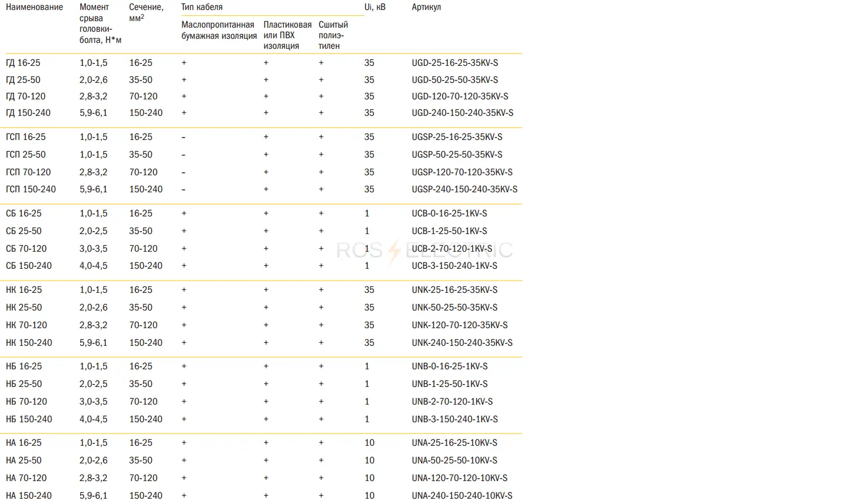Click article 'UNK-240-150-240-35KV-S'

click(x=462, y=343)
